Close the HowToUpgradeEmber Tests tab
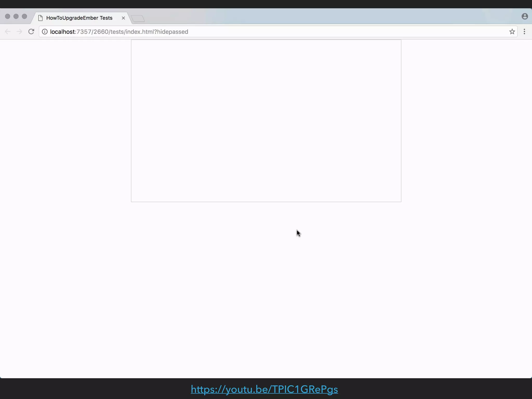The image size is (532, 399). (123, 18)
